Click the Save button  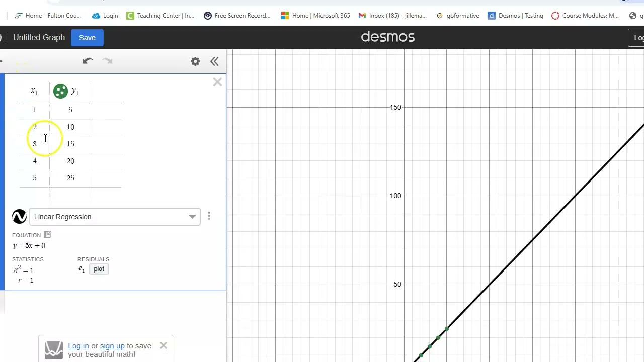click(87, 38)
